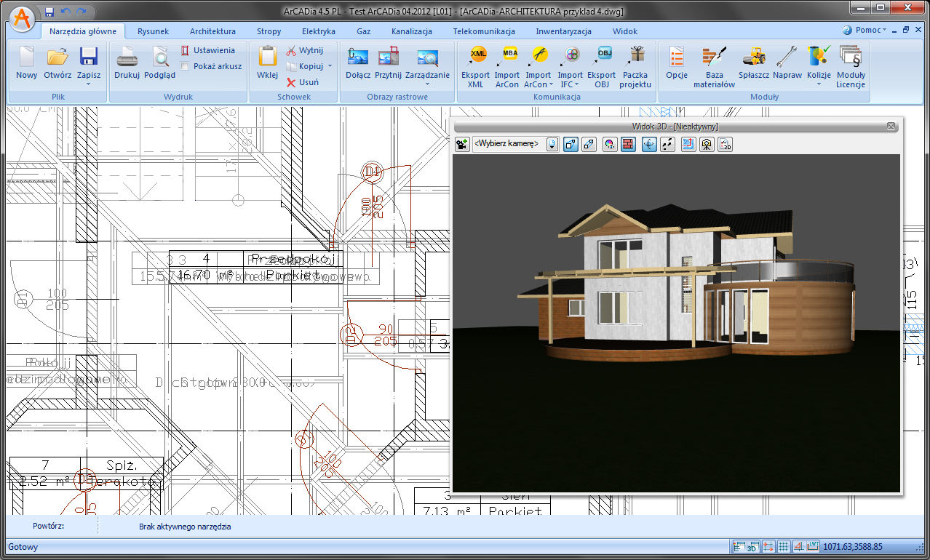930x560 pixels.
Task: Click the Napraw wrench icon
Action: click(x=787, y=57)
